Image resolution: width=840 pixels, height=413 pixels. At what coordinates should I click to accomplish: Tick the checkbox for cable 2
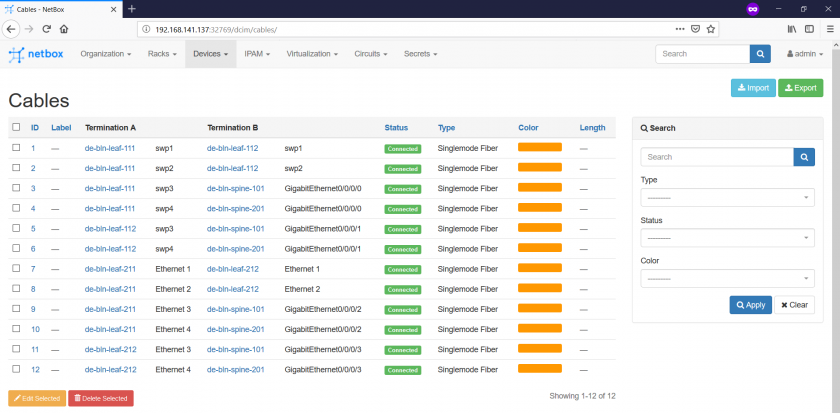pyautogui.click(x=16, y=168)
